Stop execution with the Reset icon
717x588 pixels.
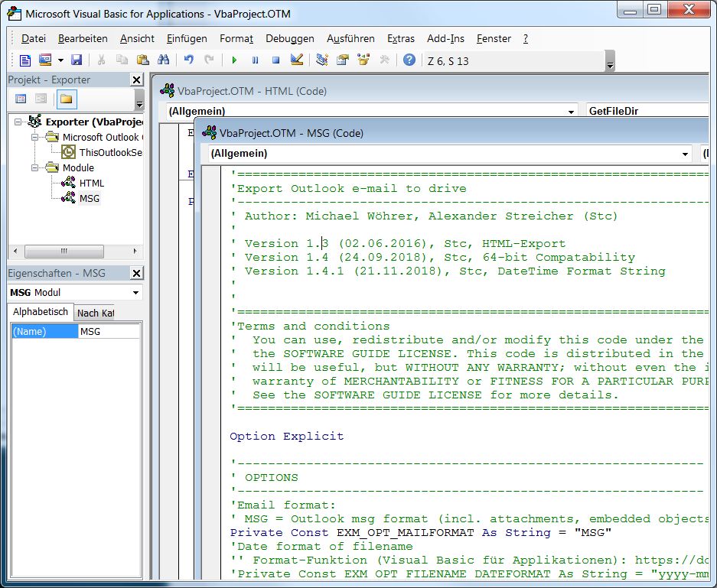point(276,60)
